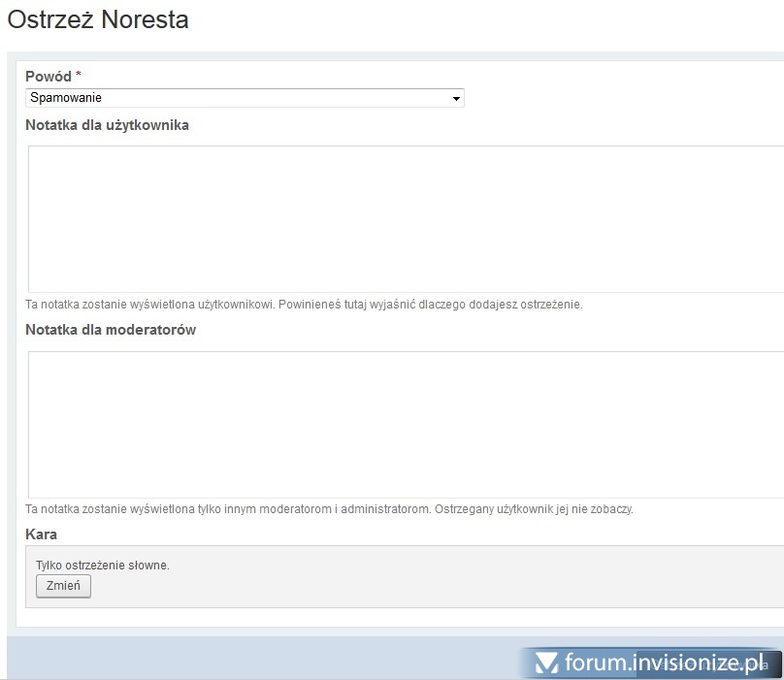Viewport: 784px width, 680px height.
Task: Click the help text below the user note
Action: pos(304,305)
